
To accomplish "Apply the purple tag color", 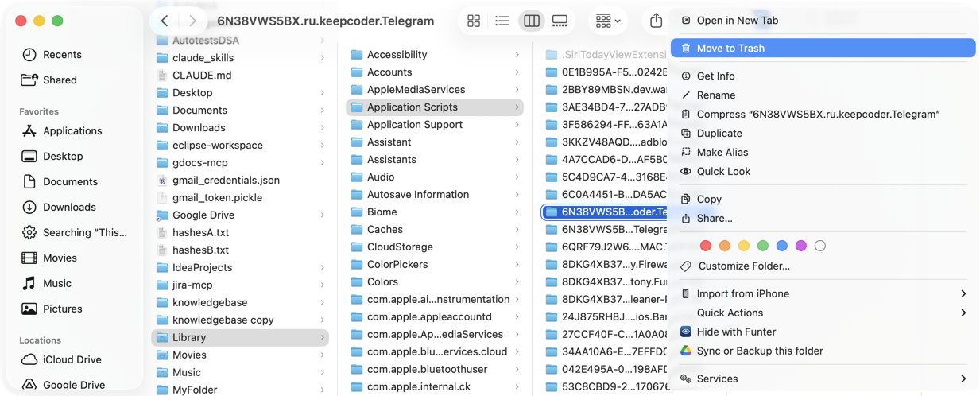I will (x=800, y=246).
